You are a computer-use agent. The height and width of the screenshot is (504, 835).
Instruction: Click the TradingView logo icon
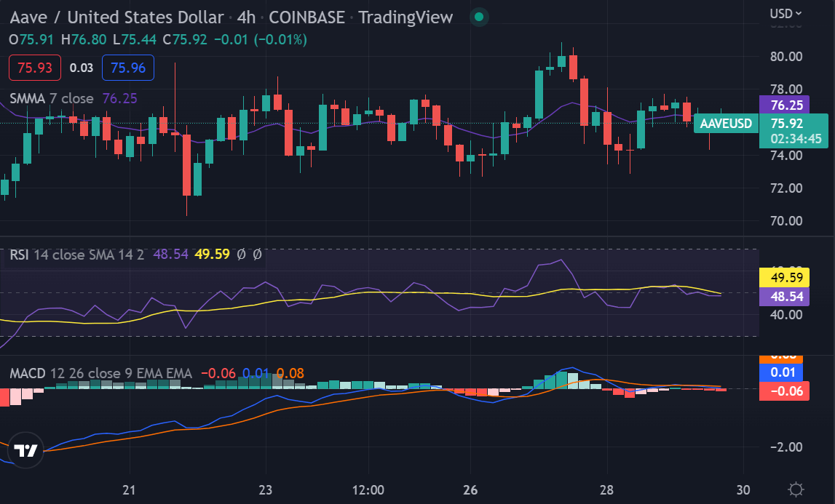point(25,450)
